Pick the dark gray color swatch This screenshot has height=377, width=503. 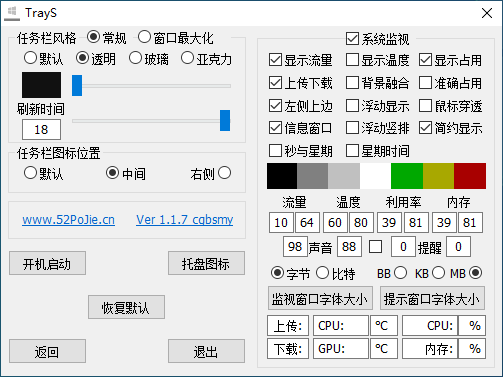[313, 176]
